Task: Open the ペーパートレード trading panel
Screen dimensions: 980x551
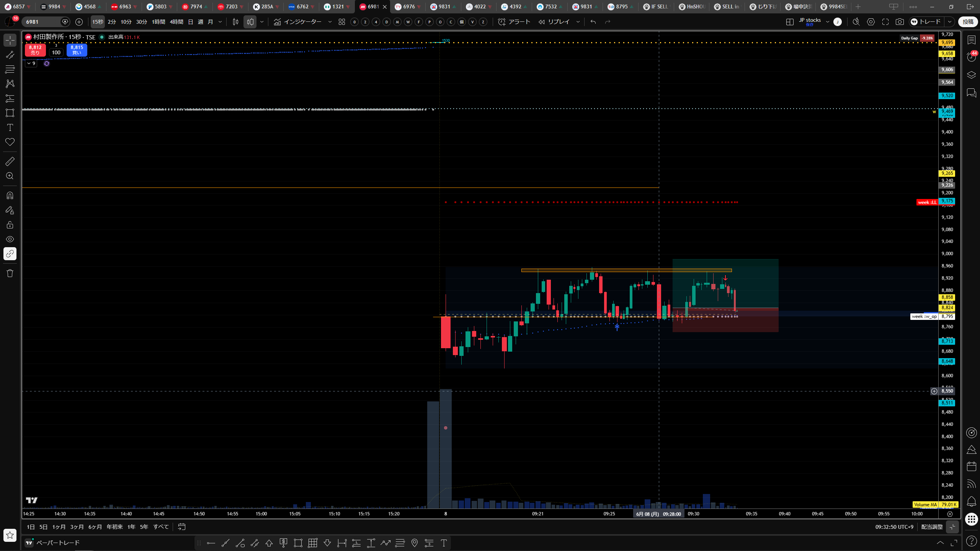Action: pos(53,543)
